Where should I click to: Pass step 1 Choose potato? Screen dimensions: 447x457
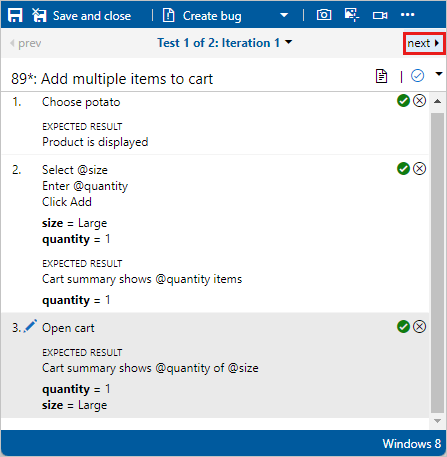click(x=403, y=101)
